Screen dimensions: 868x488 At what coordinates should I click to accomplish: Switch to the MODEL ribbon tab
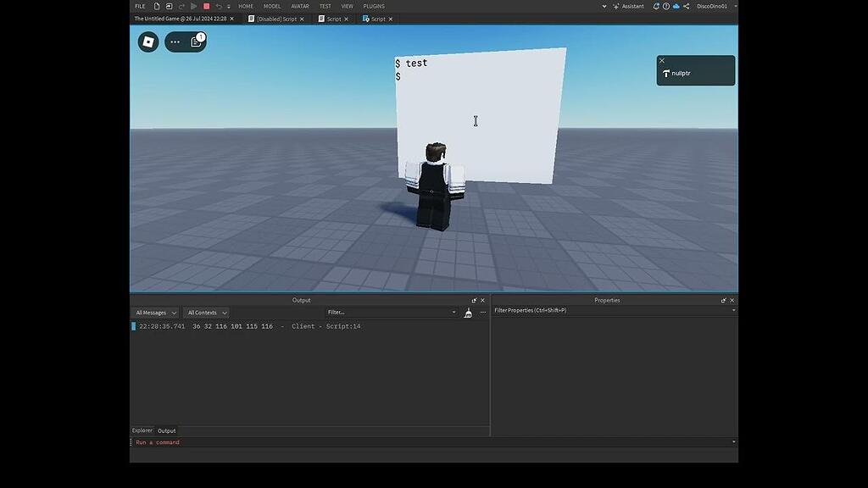[x=271, y=6]
